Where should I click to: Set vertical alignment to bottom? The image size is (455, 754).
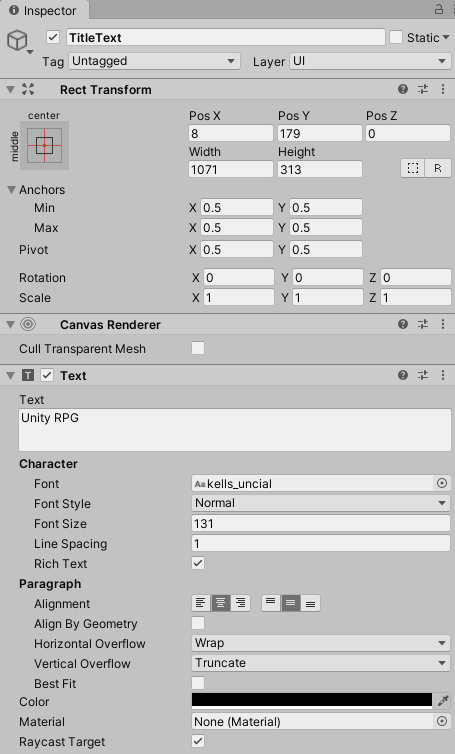point(311,603)
